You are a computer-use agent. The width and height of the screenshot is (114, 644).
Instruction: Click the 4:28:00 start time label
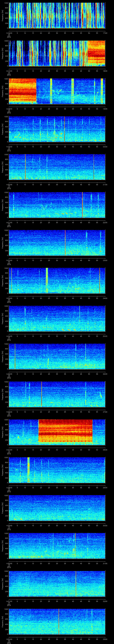tap(9, 487)
